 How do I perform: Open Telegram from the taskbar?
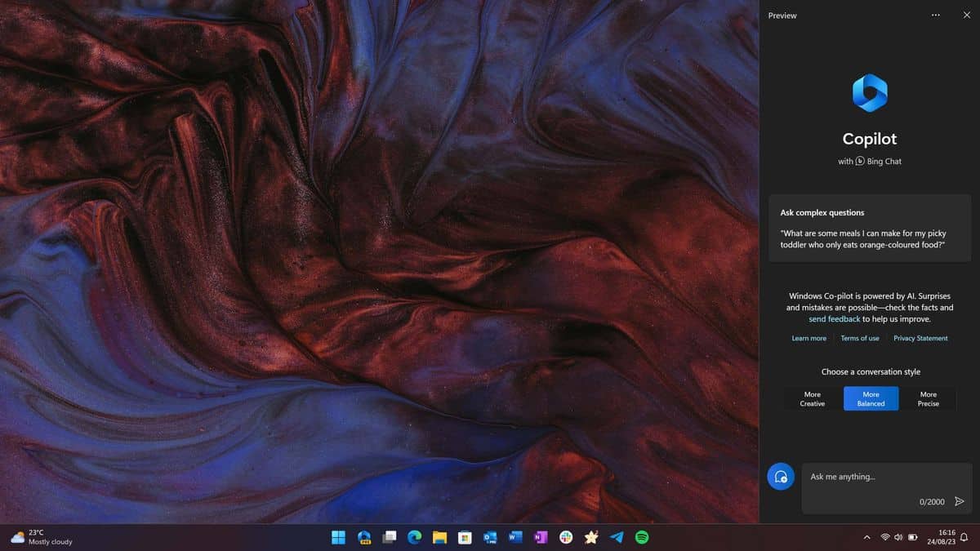617,537
